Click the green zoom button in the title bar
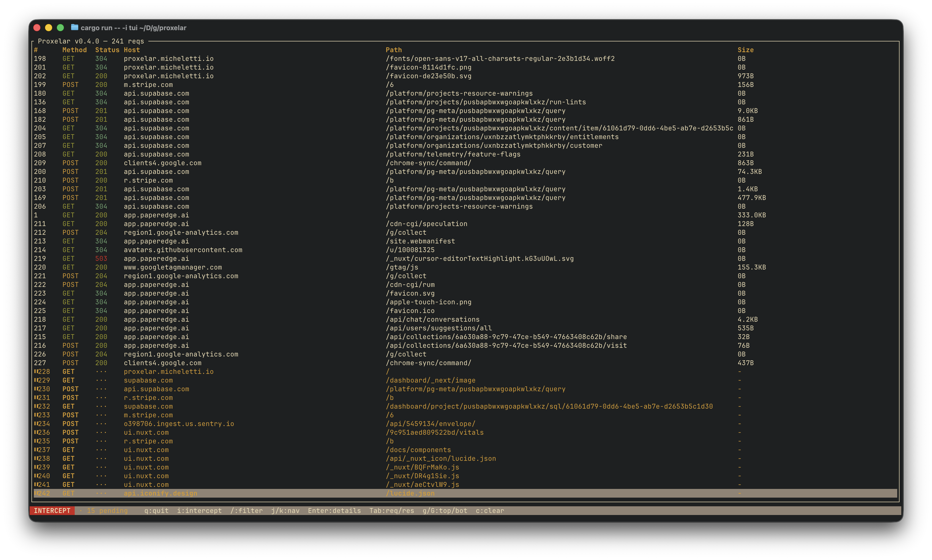932x560 pixels. coord(60,28)
